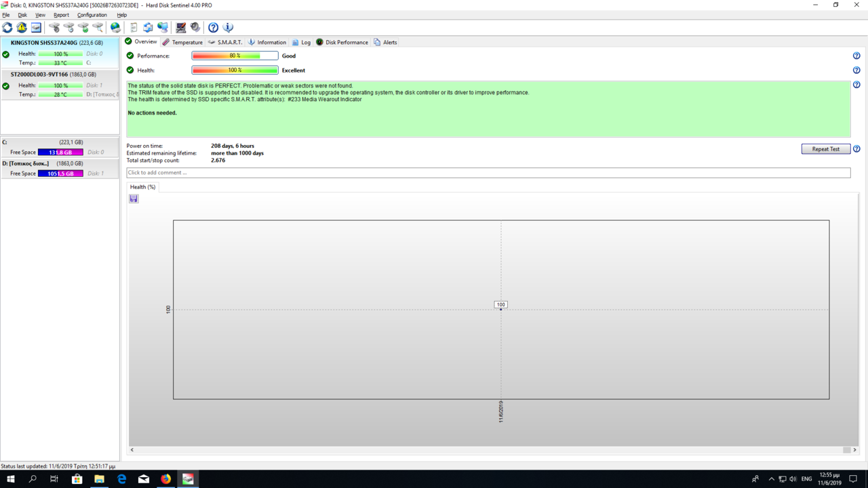Click the laptop with pen toolbar icon
This screenshot has height=488, width=868.
(180, 28)
